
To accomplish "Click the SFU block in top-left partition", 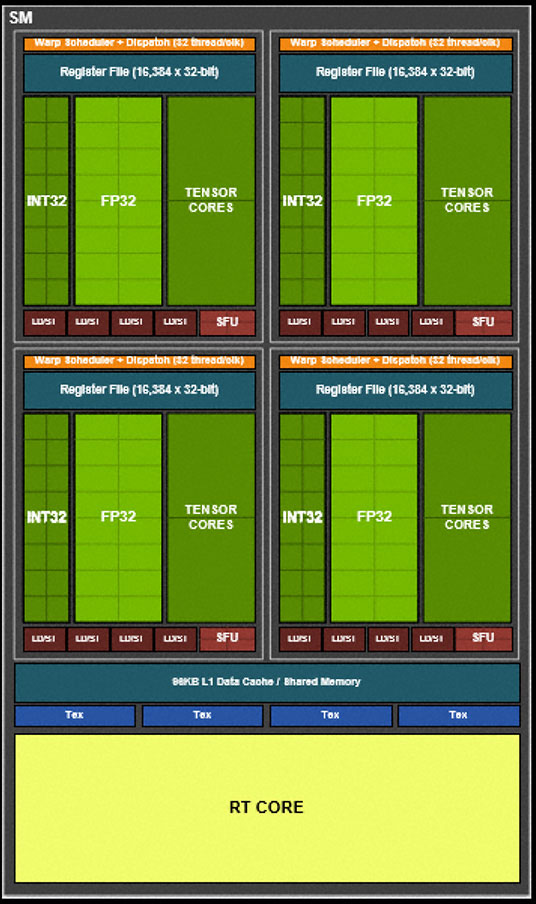I will (x=227, y=323).
